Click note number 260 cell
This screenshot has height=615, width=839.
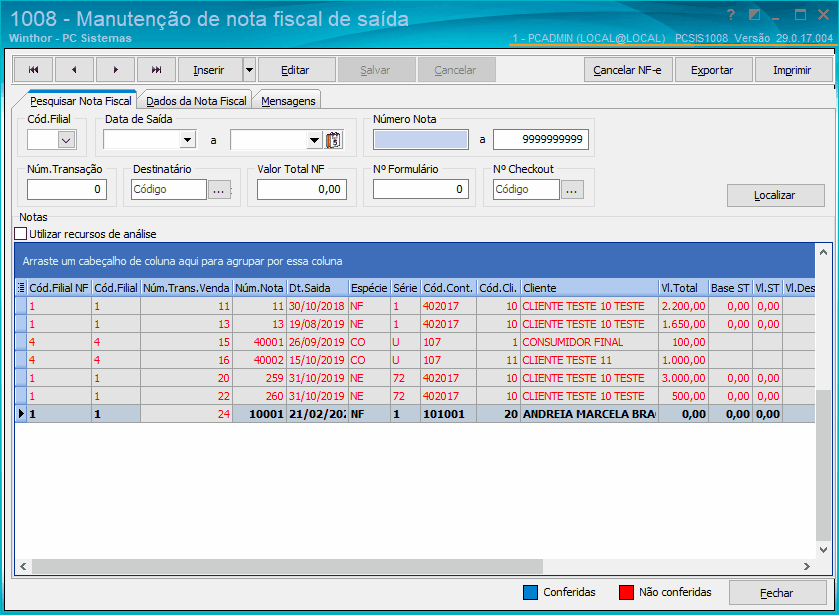pos(260,396)
